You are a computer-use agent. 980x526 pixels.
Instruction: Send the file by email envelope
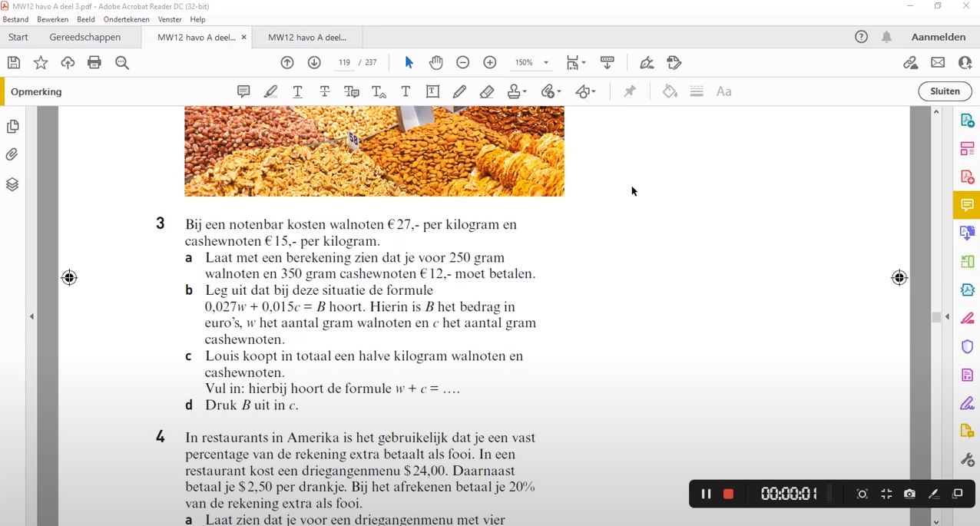coord(938,63)
